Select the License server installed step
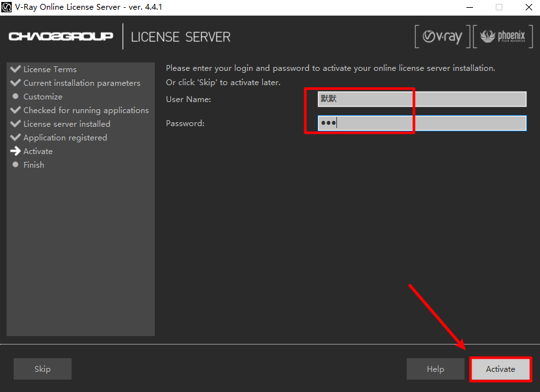Image resolution: width=540 pixels, height=392 pixels. (x=66, y=124)
